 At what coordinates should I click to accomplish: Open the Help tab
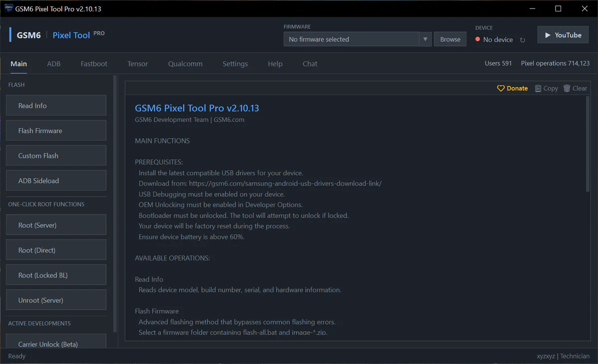[275, 64]
